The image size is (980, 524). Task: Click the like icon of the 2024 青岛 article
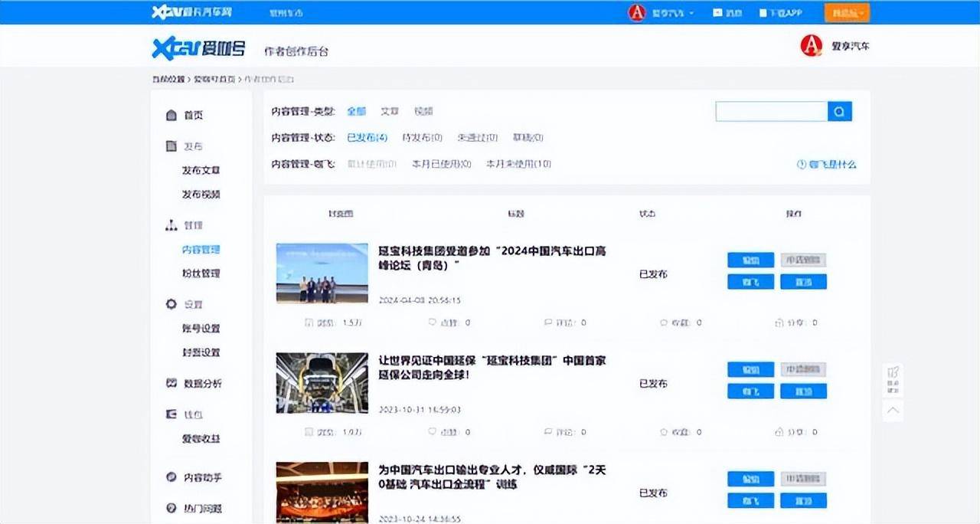point(432,323)
